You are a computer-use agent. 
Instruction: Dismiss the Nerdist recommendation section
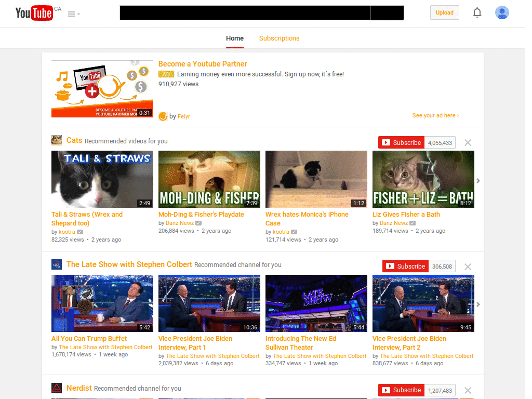pos(468,390)
